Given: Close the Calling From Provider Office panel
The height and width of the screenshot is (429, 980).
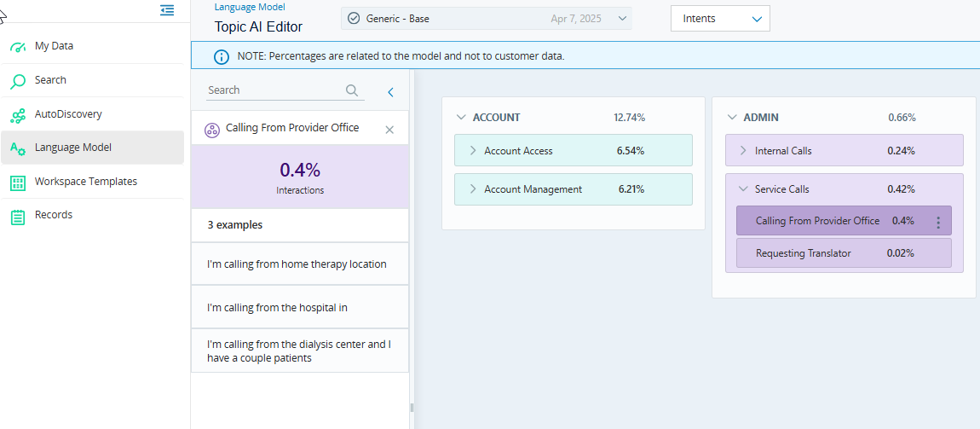Looking at the screenshot, I should click(x=389, y=130).
